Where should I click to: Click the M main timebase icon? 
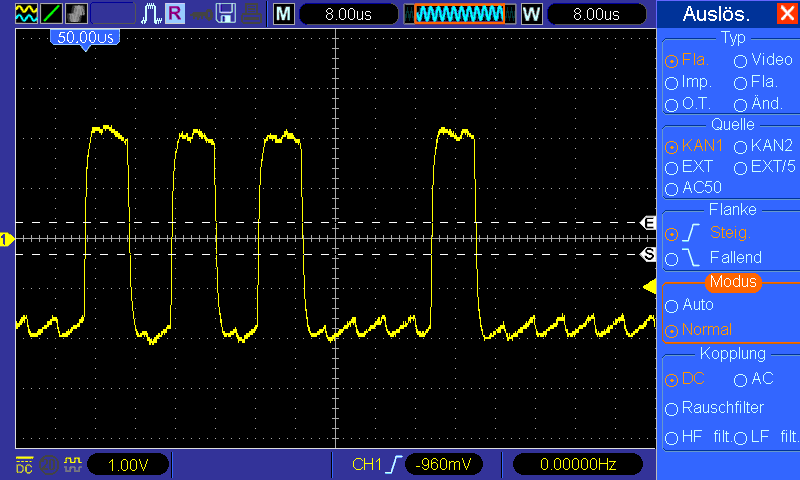pyautogui.click(x=284, y=14)
